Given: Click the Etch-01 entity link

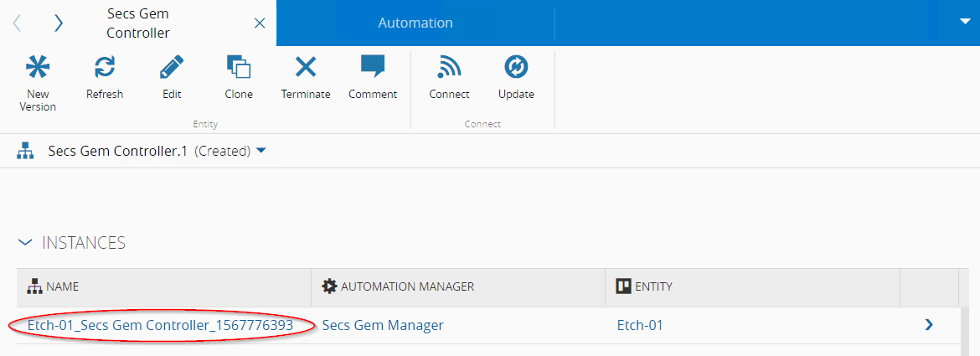Looking at the screenshot, I should coord(640,325).
